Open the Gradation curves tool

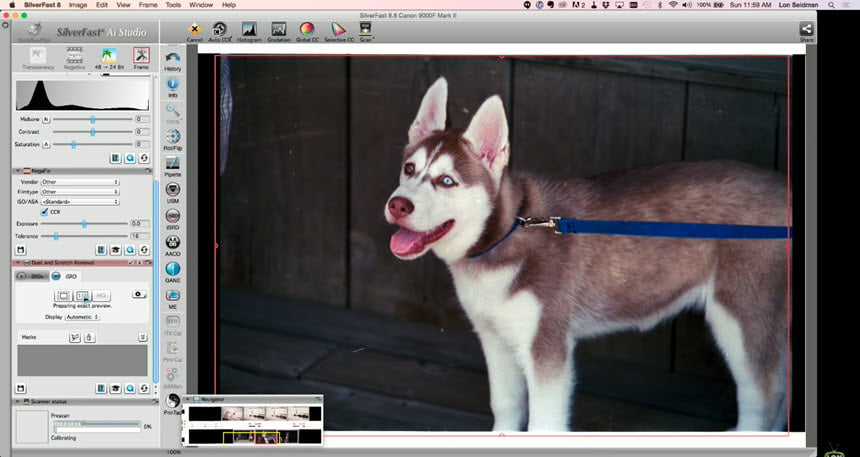[279, 32]
